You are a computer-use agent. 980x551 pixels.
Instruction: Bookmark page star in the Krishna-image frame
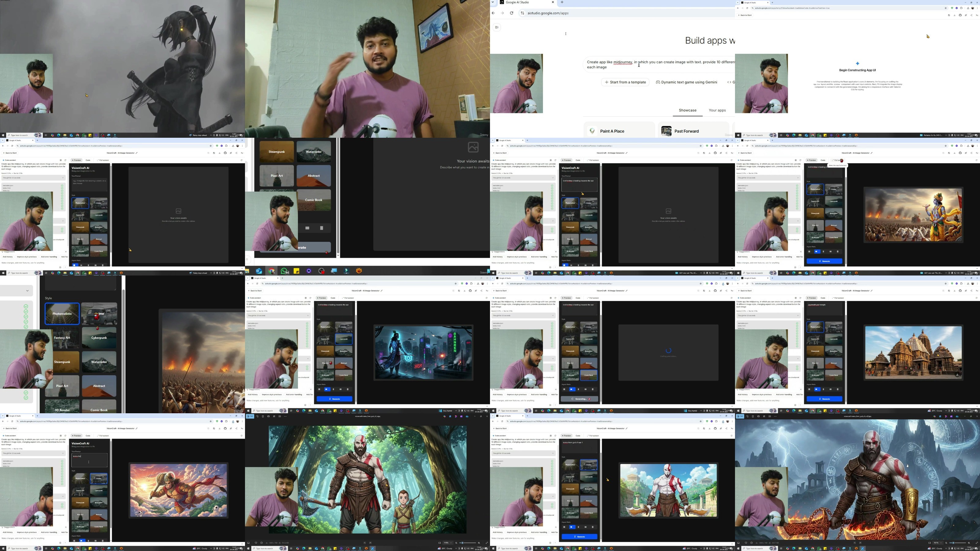pos(946,146)
